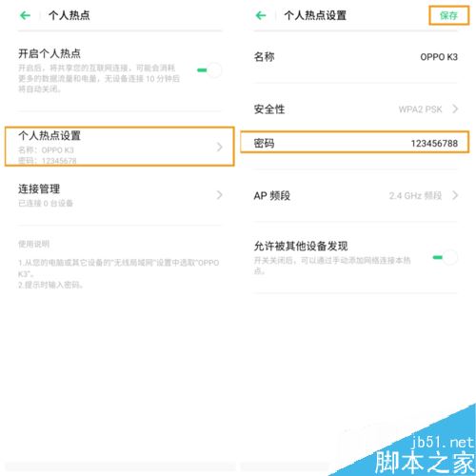Toggle 允许被其他设备发现 switch
Screen dimensions: 476x476
pyautogui.click(x=445, y=257)
